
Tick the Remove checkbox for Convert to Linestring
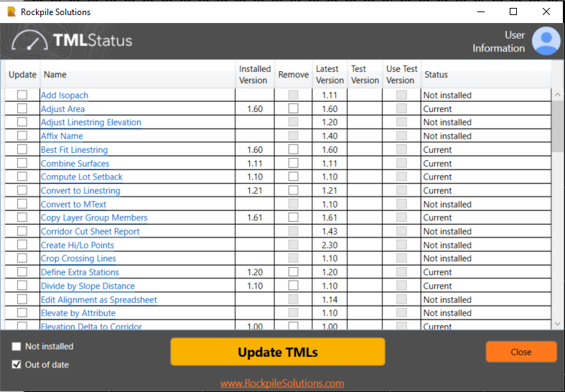pos(294,190)
